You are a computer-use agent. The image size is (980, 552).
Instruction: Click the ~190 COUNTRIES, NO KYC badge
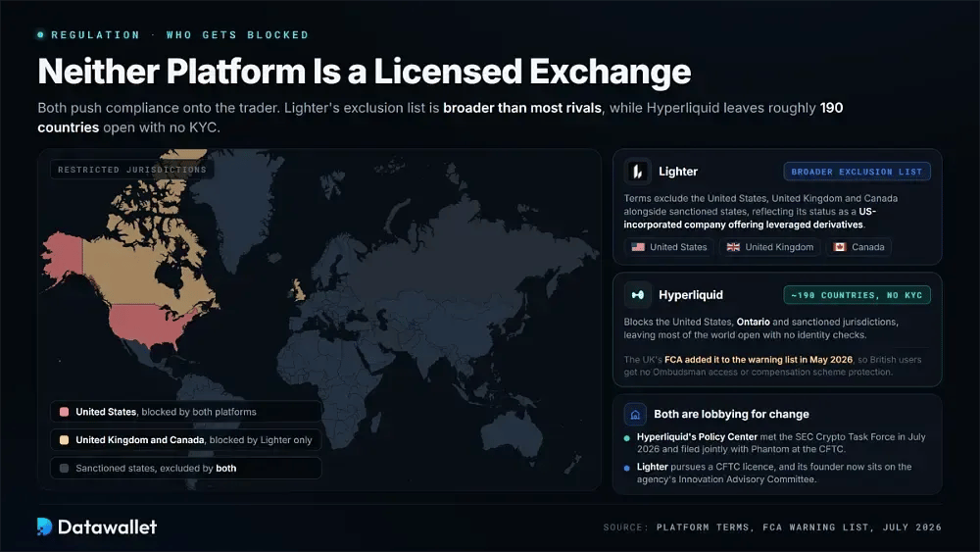point(857,295)
